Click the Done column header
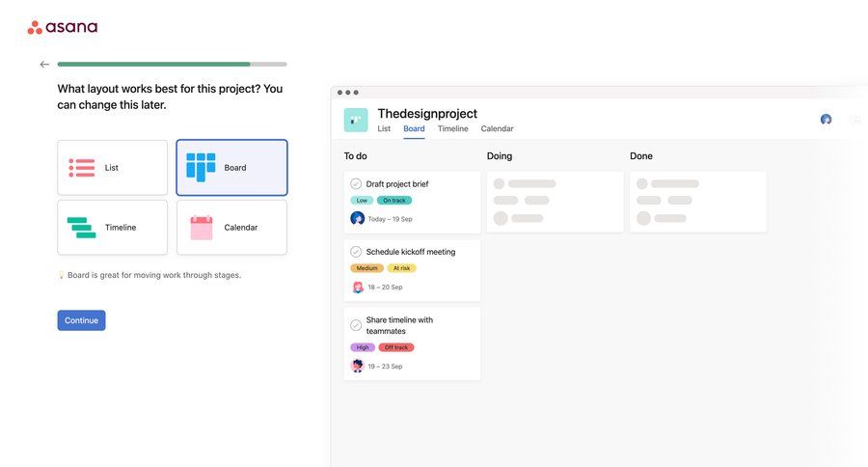Viewport: 868px width, 467px height. (x=641, y=156)
